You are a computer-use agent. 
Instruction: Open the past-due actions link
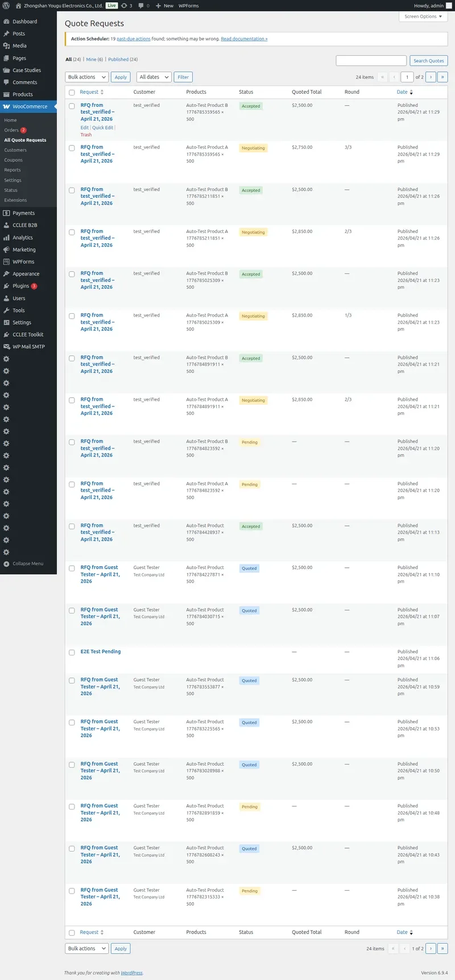pos(134,39)
